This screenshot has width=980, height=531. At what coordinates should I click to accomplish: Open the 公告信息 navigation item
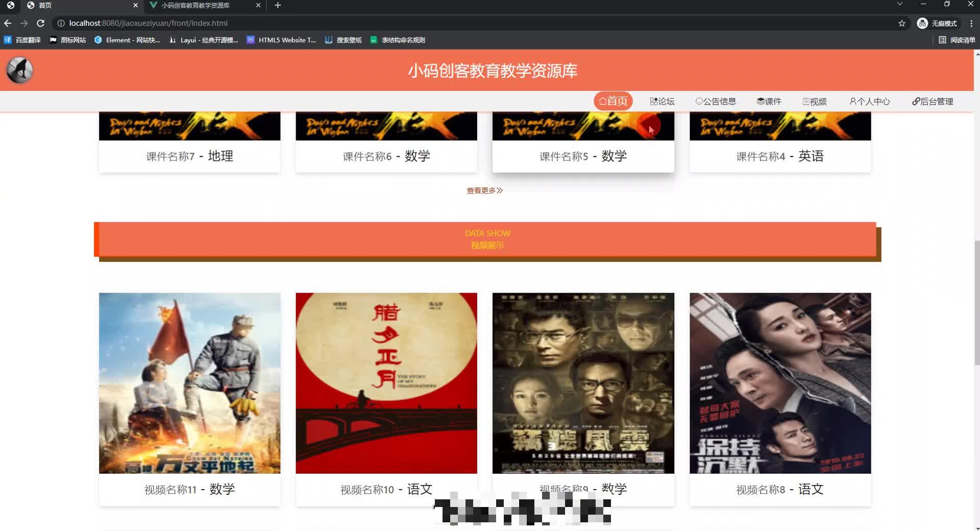tap(716, 102)
